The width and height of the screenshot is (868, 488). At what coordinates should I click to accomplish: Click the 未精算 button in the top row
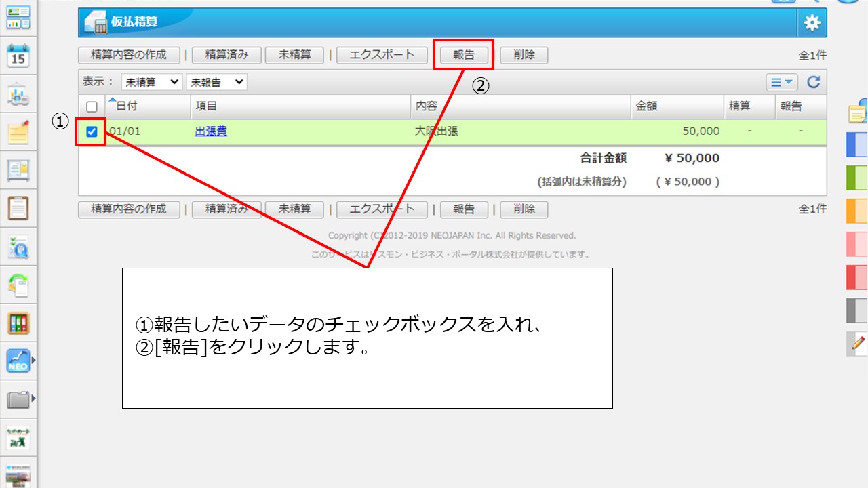click(x=295, y=55)
